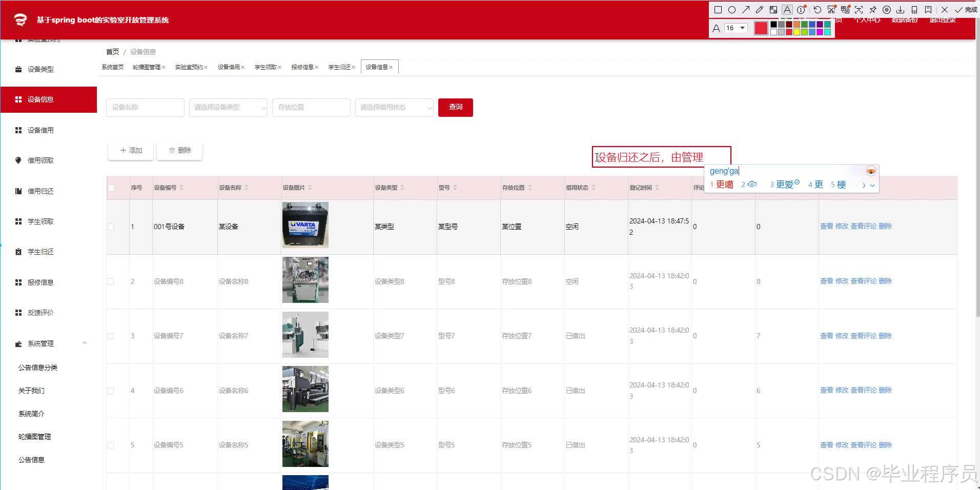Check the row 设备编号7 checkbox
This screenshot has width=980, height=490.
(x=111, y=336)
